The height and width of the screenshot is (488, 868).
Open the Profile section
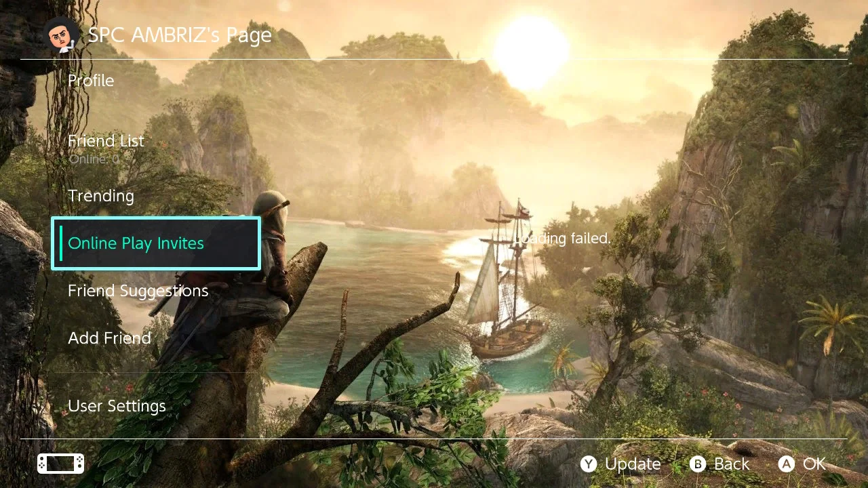tap(91, 81)
